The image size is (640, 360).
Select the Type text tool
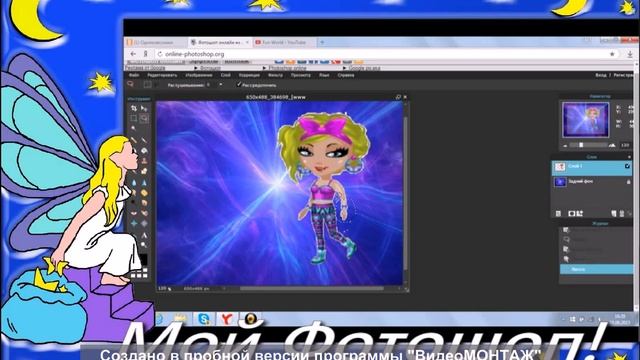pos(144,235)
